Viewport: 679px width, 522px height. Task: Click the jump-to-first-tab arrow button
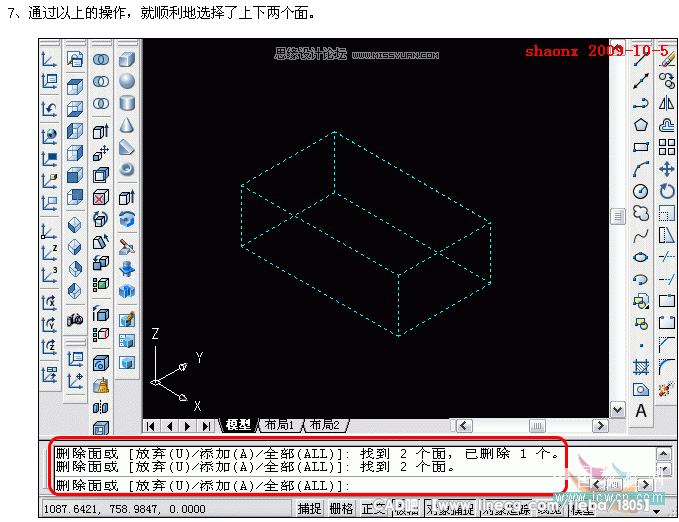[153, 426]
